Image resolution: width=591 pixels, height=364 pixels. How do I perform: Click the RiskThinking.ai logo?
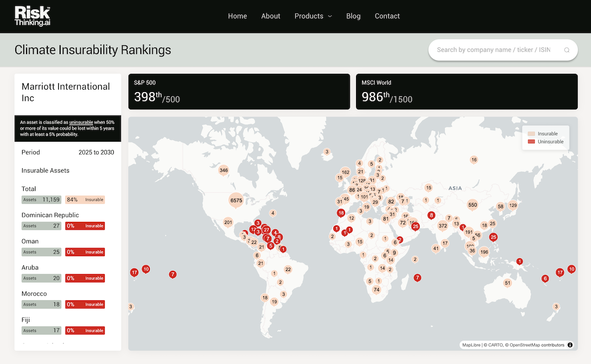click(33, 16)
